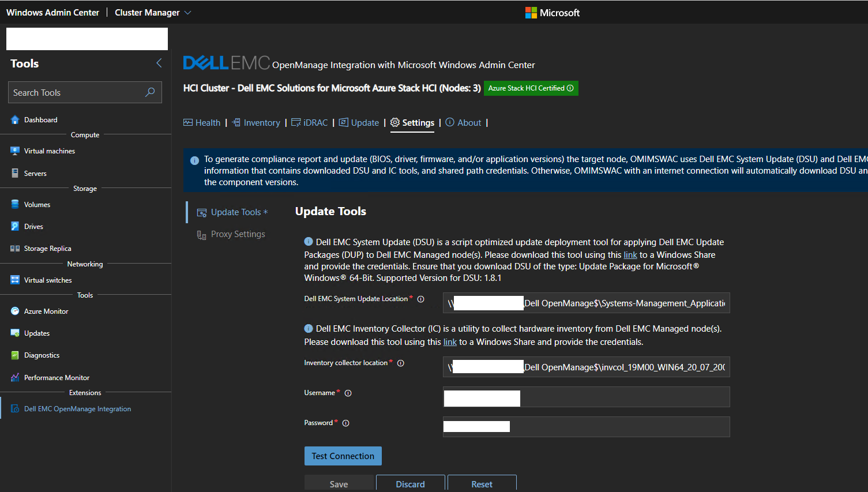The height and width of the screenshot is (492, 868).
Task: Click the Inventory tab icon
Action: coord(236,122)
